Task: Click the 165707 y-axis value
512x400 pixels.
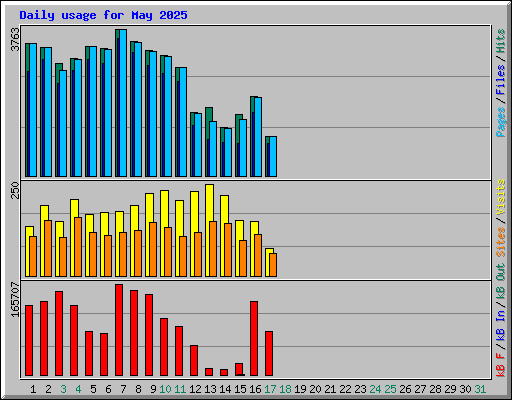Action: (15, 299)
